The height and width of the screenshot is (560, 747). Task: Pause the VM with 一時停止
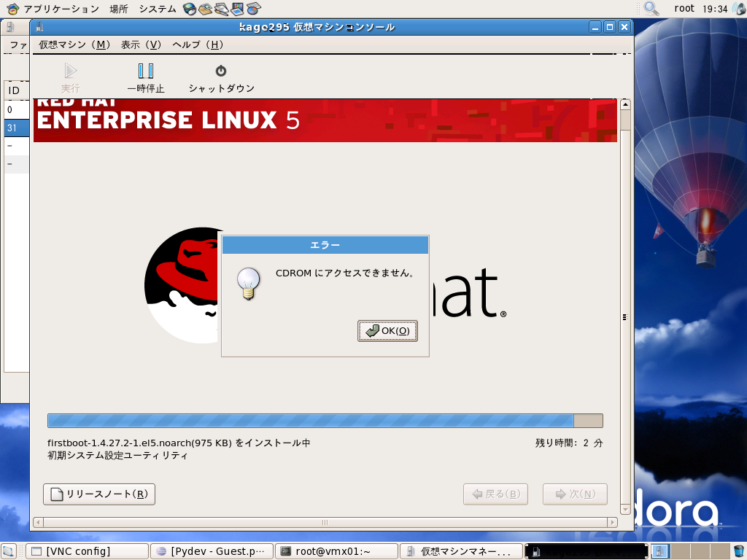coord(146,78)
